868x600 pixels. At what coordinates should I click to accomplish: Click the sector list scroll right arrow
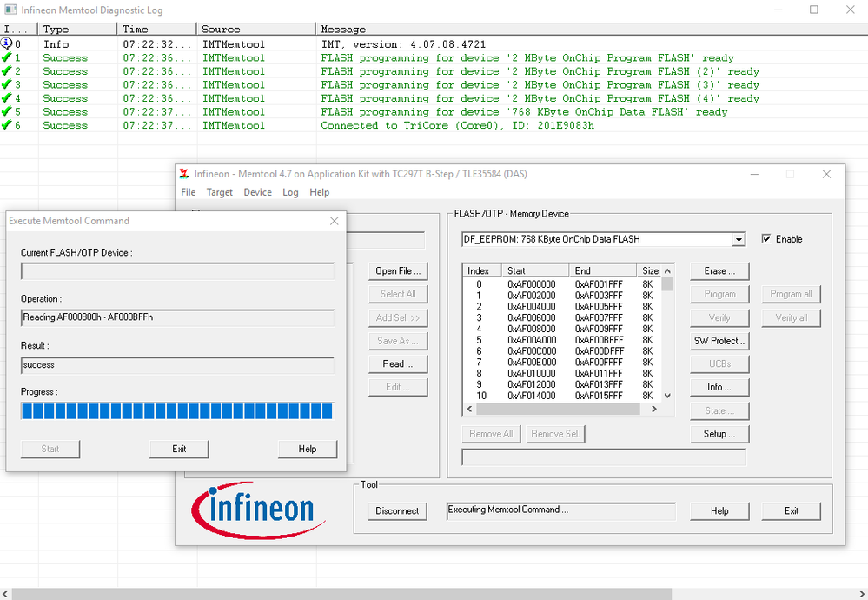point(653,409)
